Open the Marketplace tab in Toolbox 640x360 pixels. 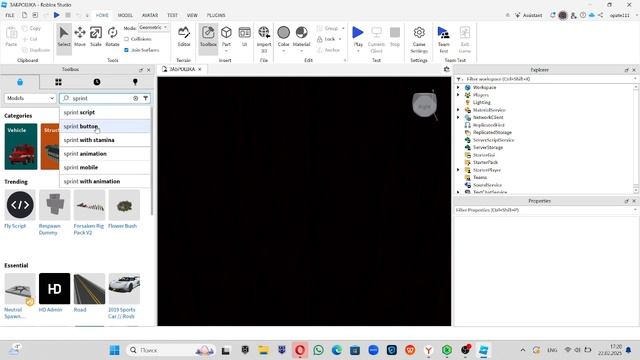coord(20,82)
